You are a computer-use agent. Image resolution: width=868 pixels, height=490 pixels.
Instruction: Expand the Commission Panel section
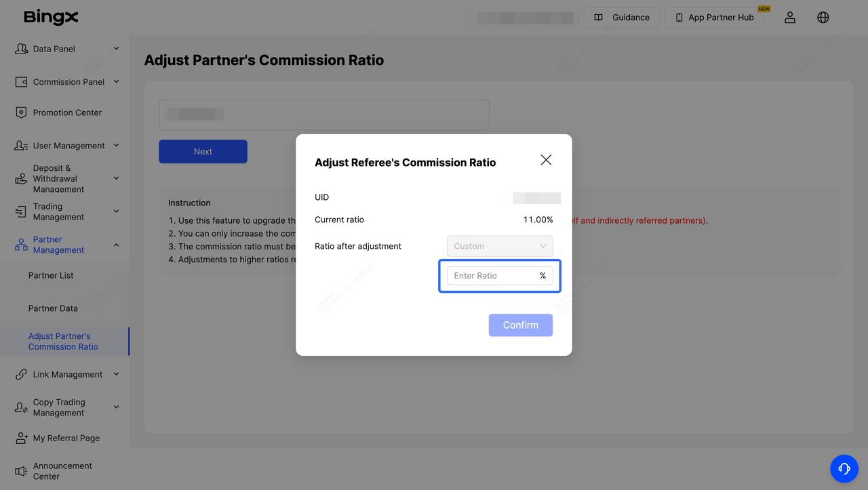[116, 82]
